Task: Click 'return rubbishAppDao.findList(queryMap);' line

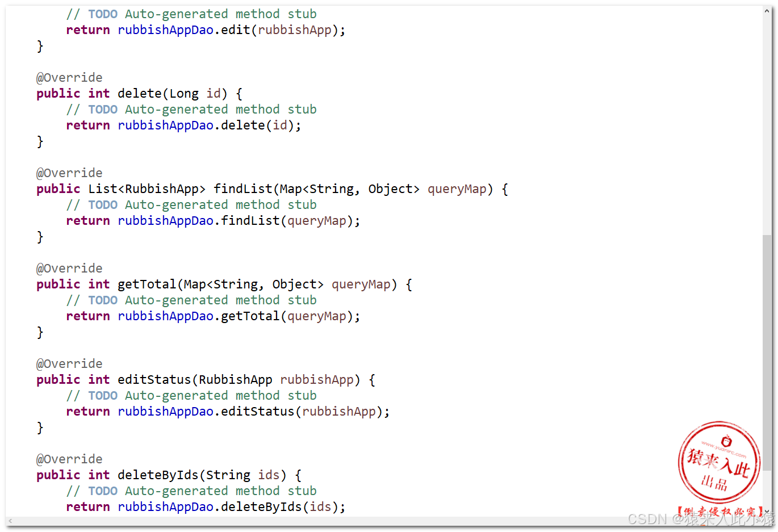Action: (213, 221)
